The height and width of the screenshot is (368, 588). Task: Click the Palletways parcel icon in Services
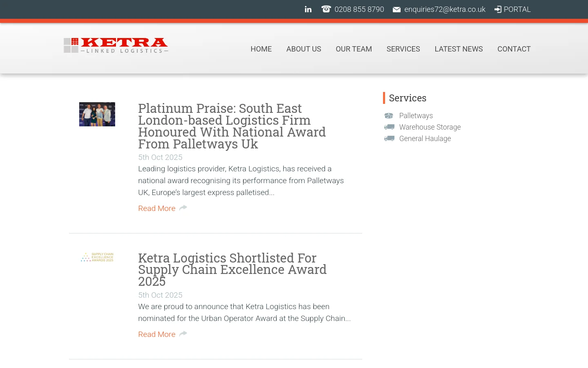[389, 116]
